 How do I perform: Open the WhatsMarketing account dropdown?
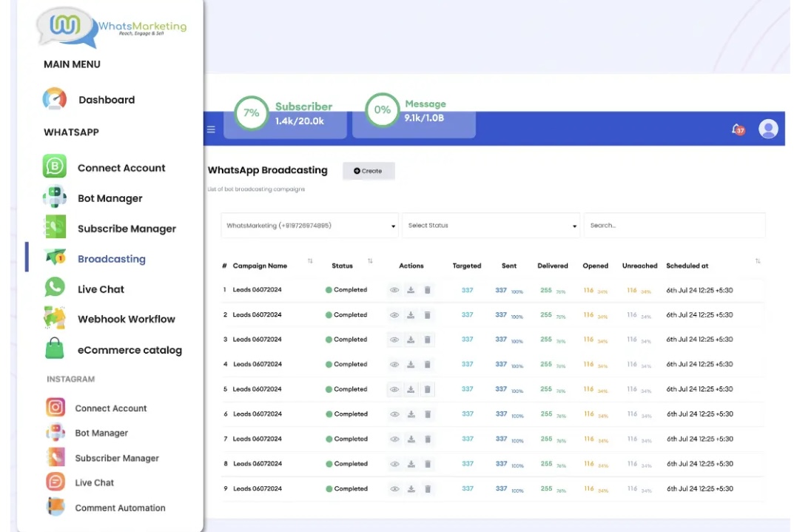click(x=309, y=226)
